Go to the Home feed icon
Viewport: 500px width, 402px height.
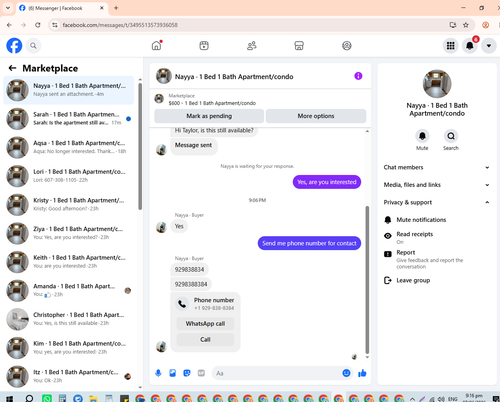156,45
